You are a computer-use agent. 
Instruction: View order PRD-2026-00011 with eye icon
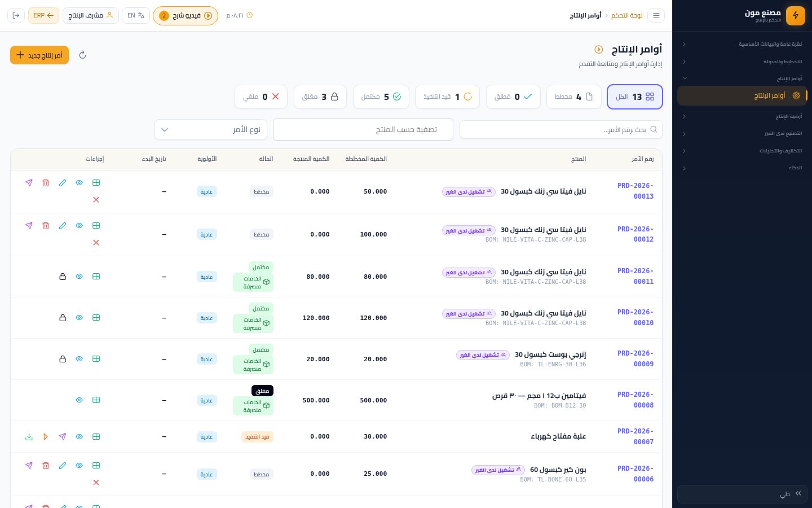[80, 277]
